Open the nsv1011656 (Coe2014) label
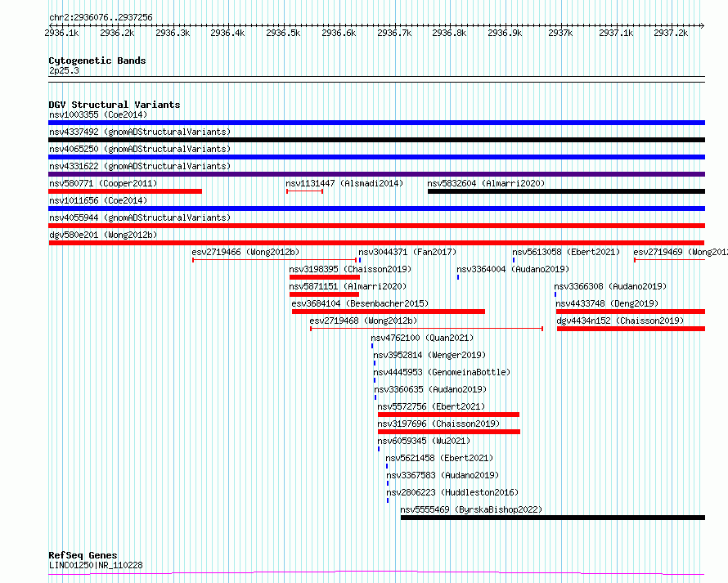The image size is (728, 583). 98,200
